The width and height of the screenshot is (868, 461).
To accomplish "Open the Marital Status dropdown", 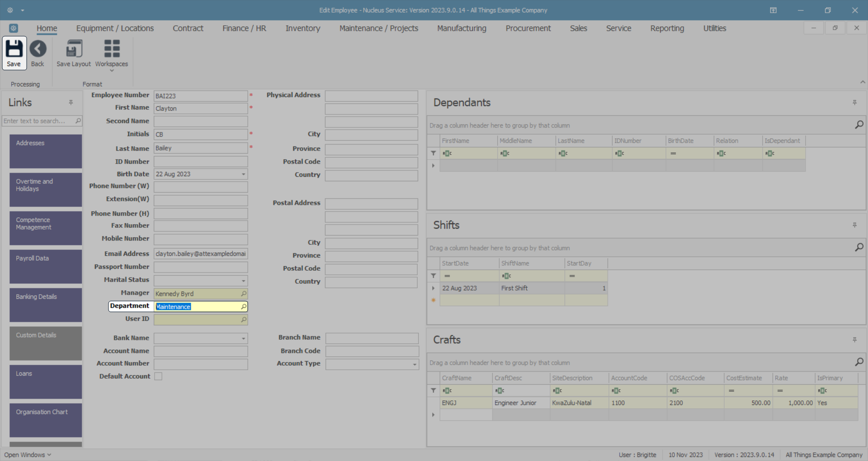I will coord(243,281).
